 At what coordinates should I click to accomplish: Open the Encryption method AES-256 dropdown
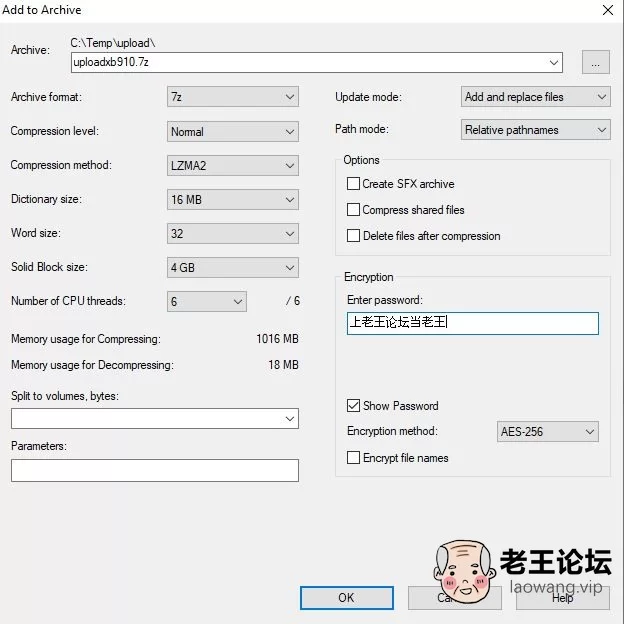click(x=548, y=431)
